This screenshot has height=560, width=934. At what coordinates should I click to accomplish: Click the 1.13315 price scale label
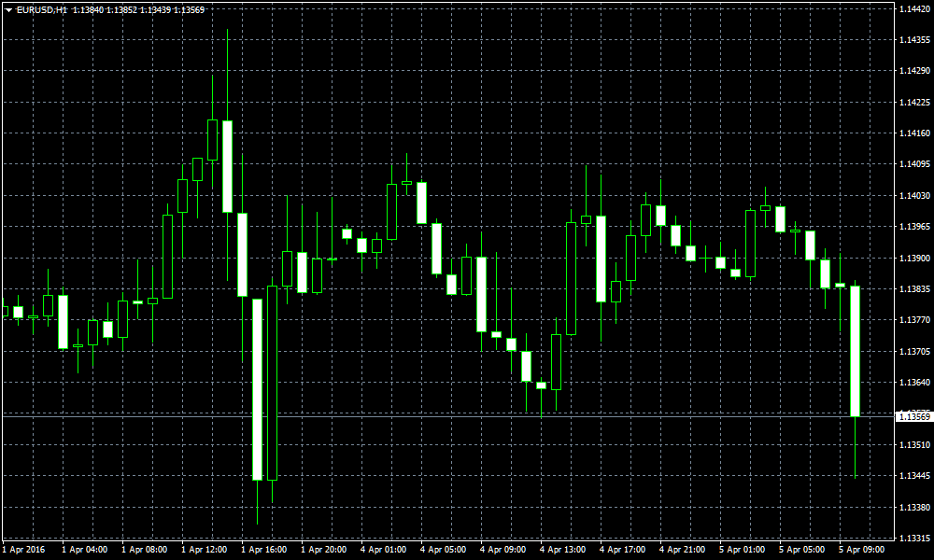(x=914, y=538)
